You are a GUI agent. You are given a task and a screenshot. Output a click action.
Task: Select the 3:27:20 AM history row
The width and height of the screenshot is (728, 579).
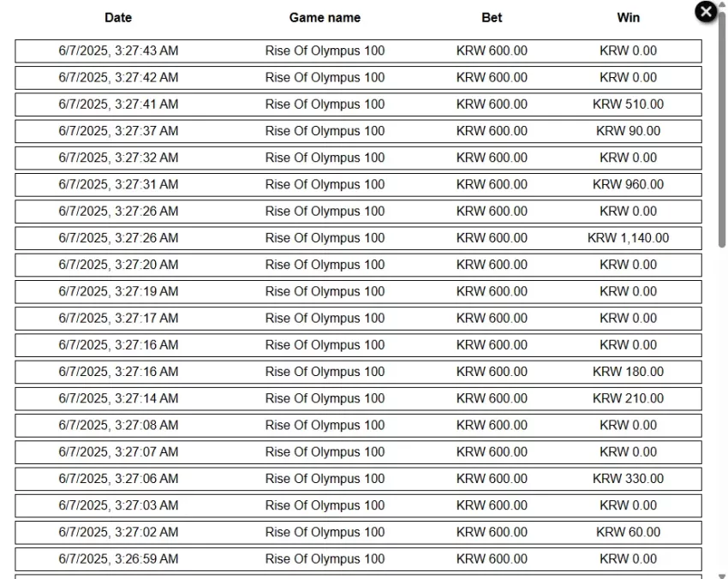[x=358, y=266]
